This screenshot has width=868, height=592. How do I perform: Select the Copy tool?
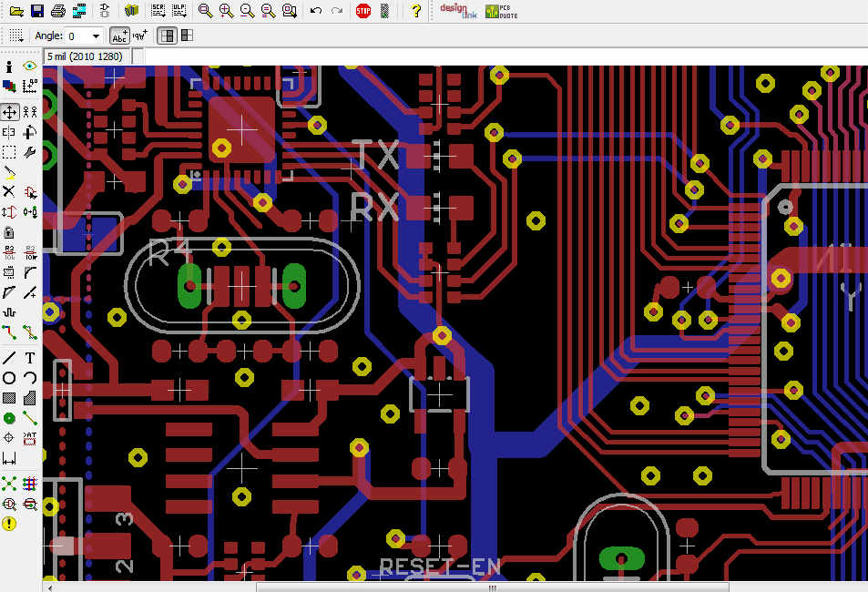[x=30, y=112]
